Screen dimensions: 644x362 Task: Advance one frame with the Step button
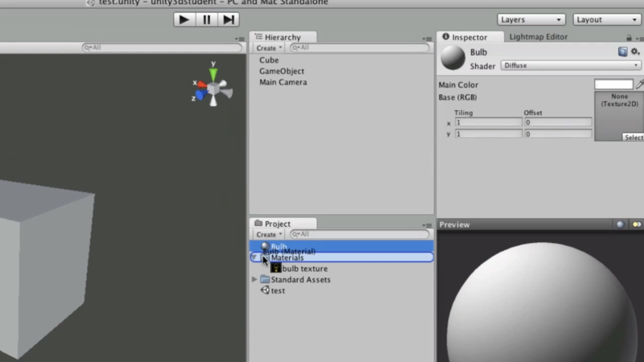point(229,19)
